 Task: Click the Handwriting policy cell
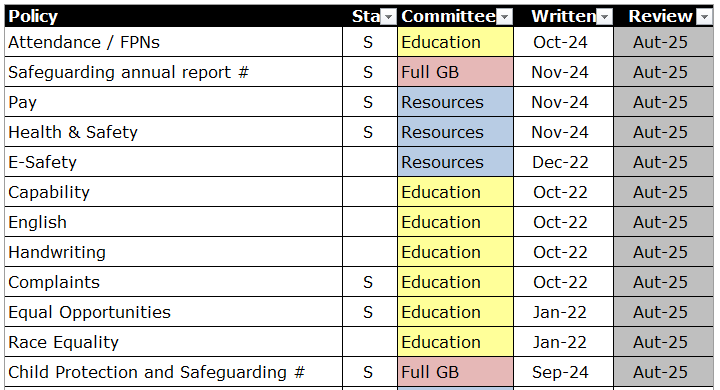coord(174,252)
